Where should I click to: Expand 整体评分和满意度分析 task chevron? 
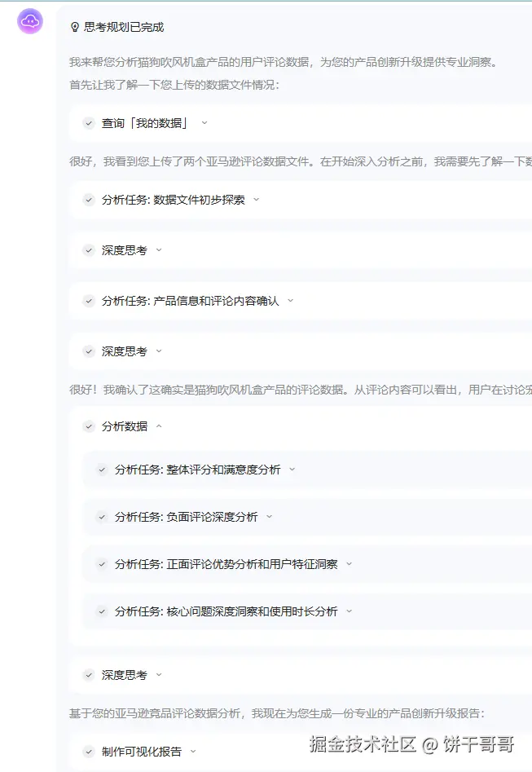pos(292,470)
